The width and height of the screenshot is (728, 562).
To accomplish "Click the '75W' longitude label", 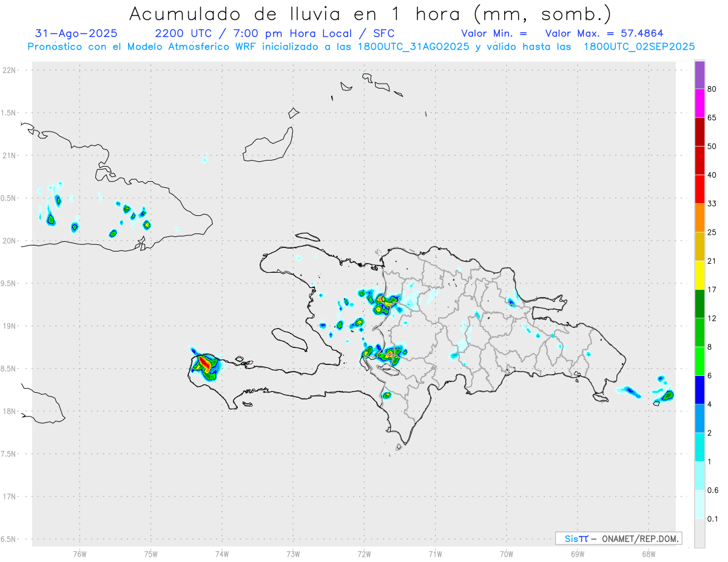I will coord(151,554).
